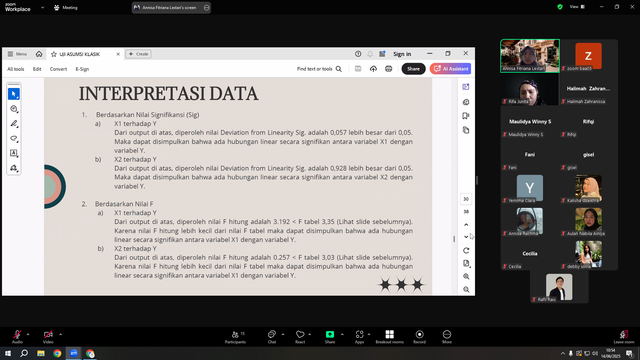Zoom in on the PDF page

466,276
